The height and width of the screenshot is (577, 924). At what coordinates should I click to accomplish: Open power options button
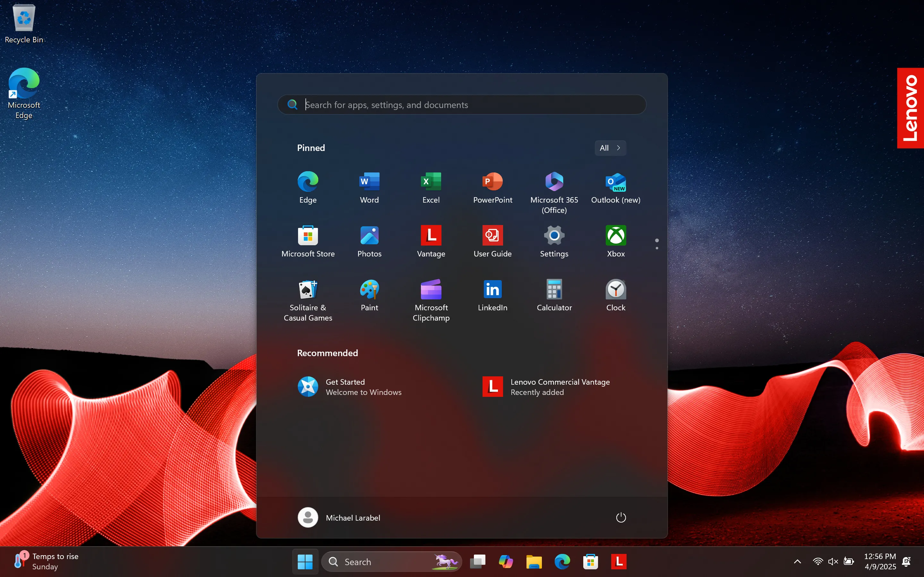621,517
